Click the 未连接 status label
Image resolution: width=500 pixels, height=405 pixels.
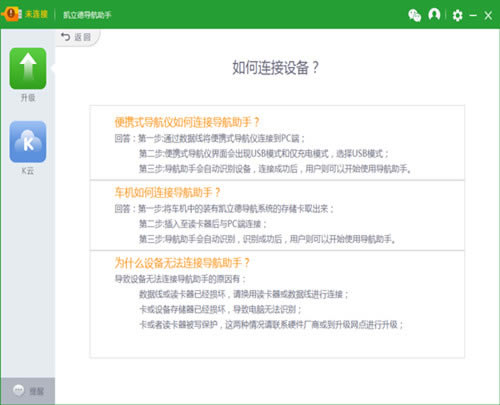36,14
